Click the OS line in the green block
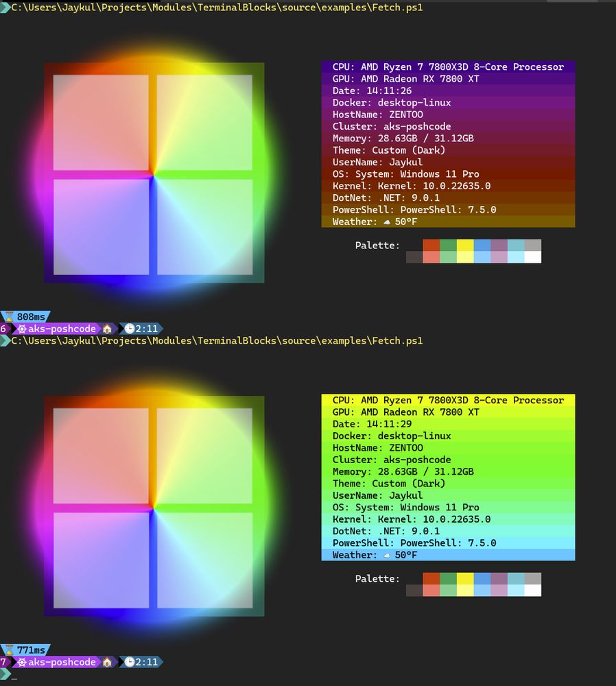Screen dimensions: 616x686 (405, 507)
